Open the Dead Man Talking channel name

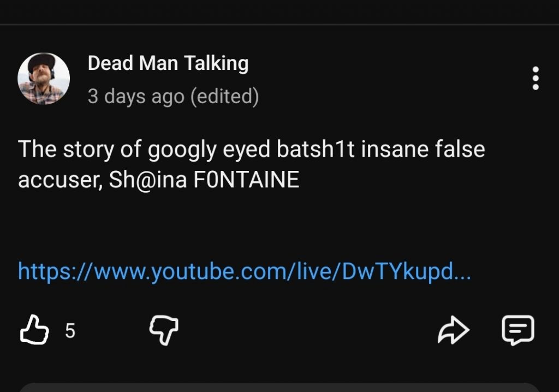[168, 63]
